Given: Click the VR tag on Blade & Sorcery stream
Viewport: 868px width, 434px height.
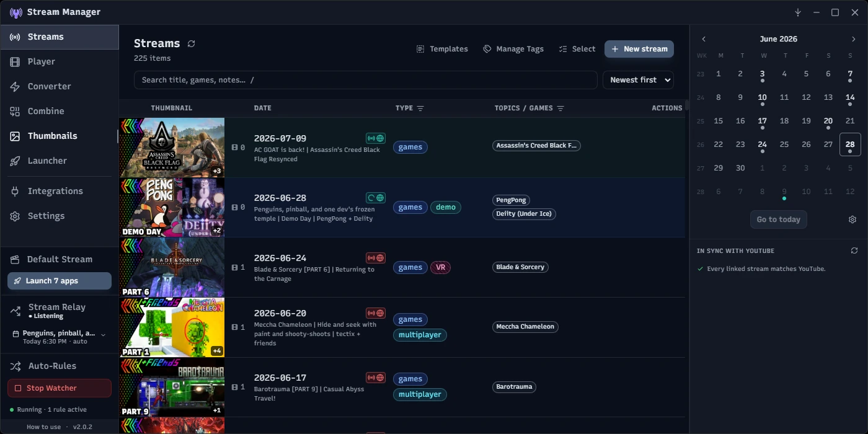Looking at the screenshot, I should tap(441, 267).
